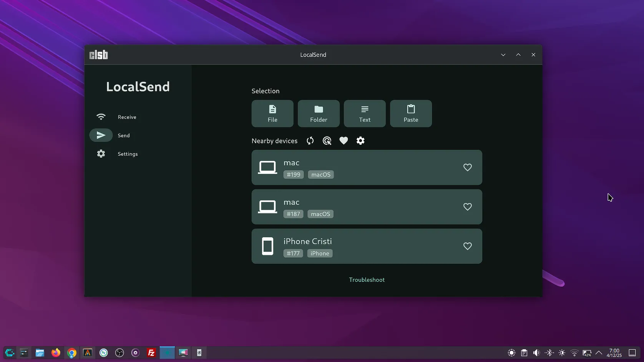Choose Folder selection button
This screenshot has width=644, height=362.
pyautogui.click(x=319, y=114)
